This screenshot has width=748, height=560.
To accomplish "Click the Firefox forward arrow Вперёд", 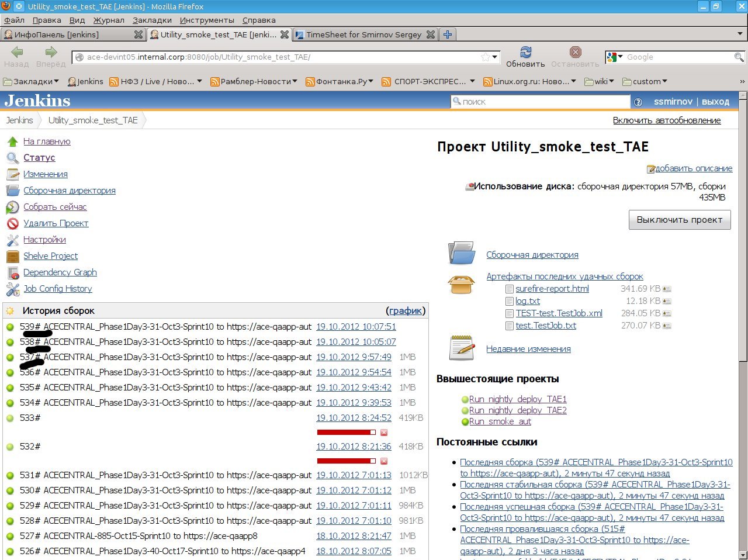I will [x=51, y=57].
